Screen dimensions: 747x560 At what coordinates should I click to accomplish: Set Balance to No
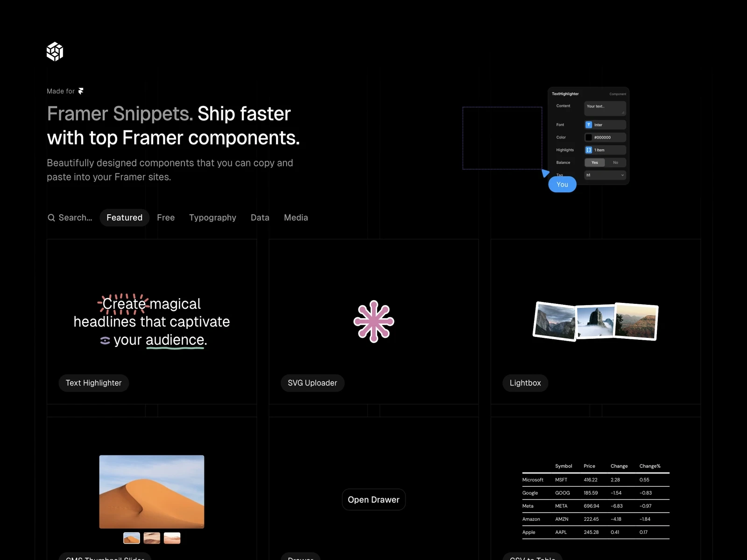pyautogui.click(x=615, y=162)
